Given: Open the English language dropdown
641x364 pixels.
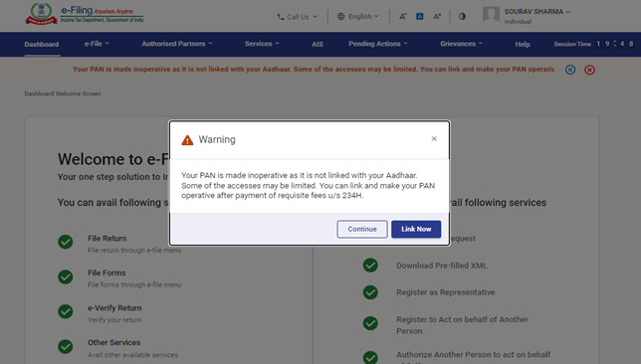Looking at the screenshot, I should click(358, 16).
